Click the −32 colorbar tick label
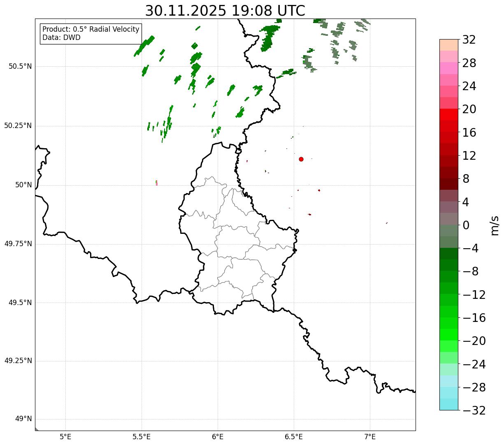The image size is (504, 445). (x=474, y=410)
